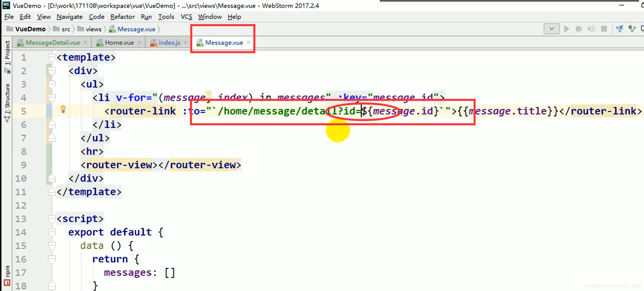Viewport: 644px width, 291px height.
Task: Close the Message.vue tab
Action: (x=248, y=42)
